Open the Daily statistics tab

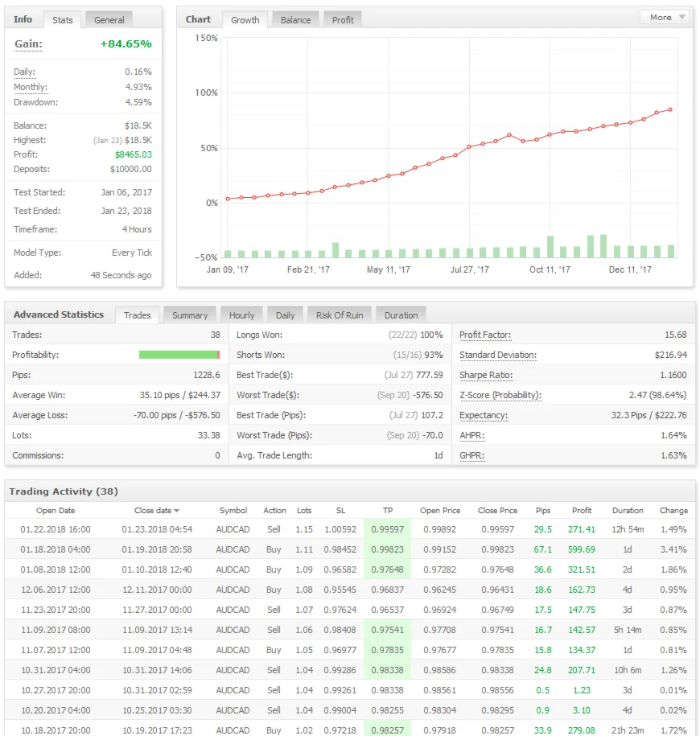click(285, 315)
